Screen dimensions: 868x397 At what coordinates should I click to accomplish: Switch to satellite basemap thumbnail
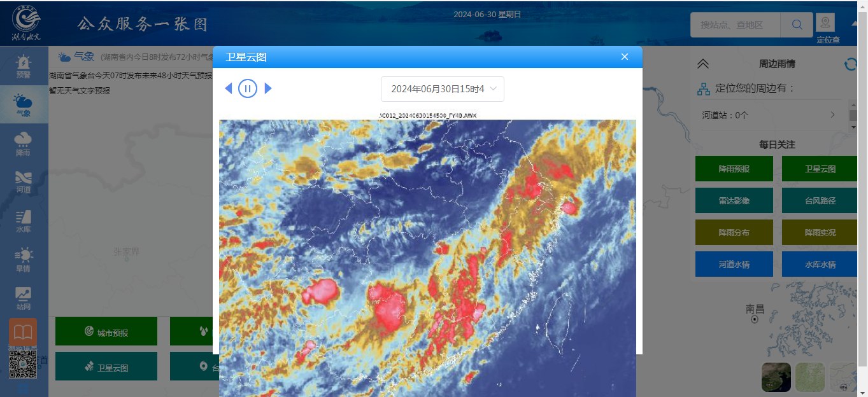(776, 377)
